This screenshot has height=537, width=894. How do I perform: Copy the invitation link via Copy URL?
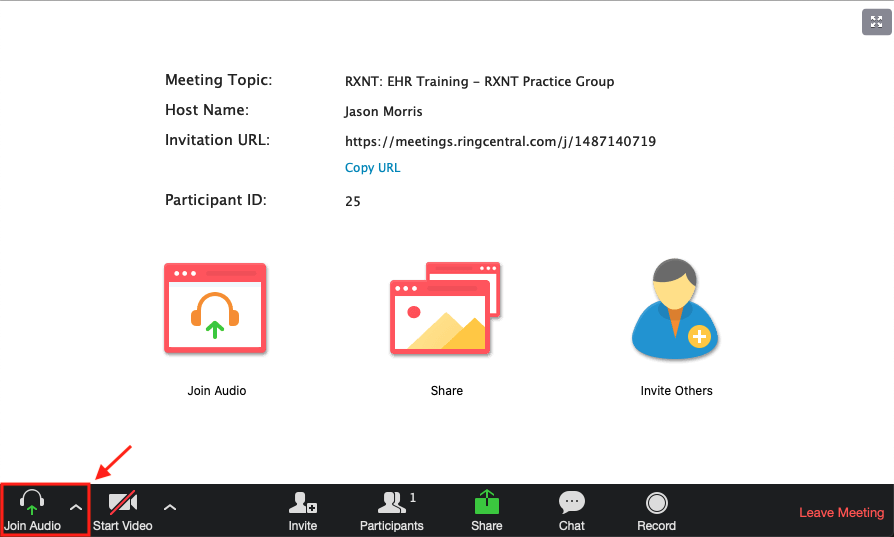pyautogui.click(x=372, y=168)
